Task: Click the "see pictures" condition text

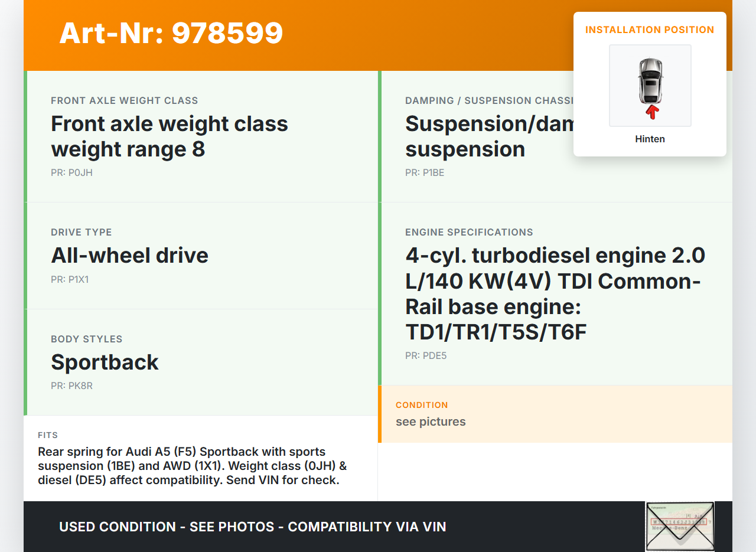Action: 431,422
